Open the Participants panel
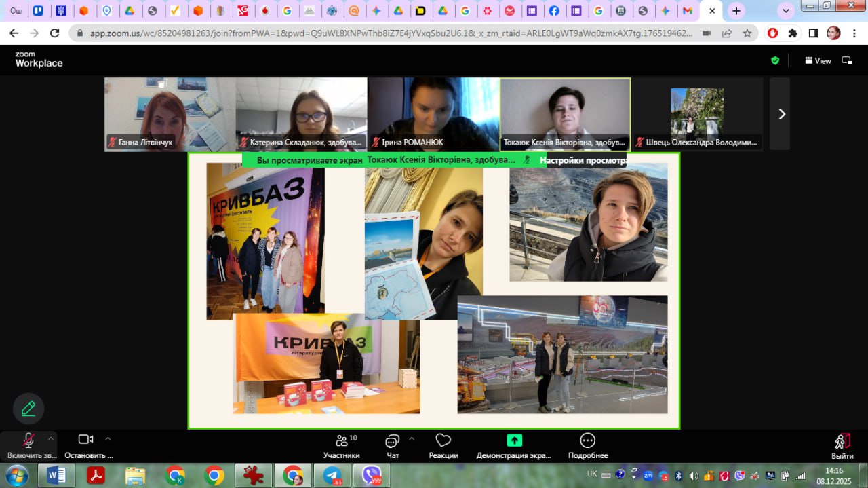 click(x=342, y=446)
